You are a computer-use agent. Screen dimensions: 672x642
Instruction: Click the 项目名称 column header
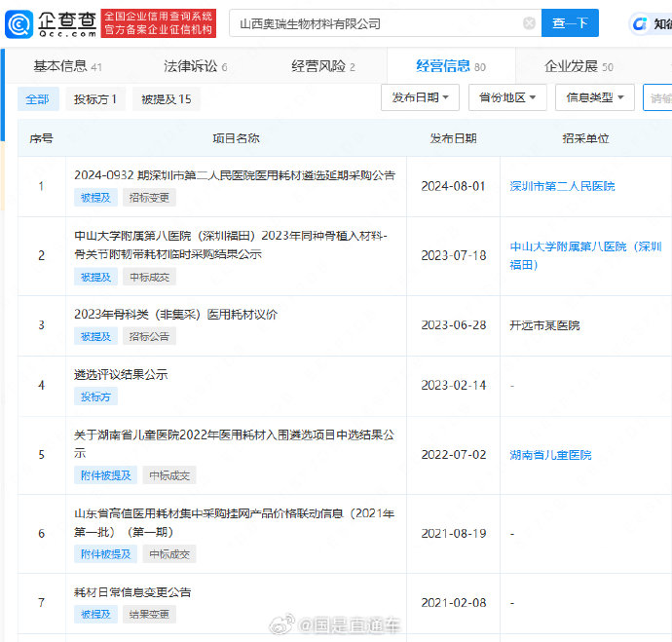(236, 138)
